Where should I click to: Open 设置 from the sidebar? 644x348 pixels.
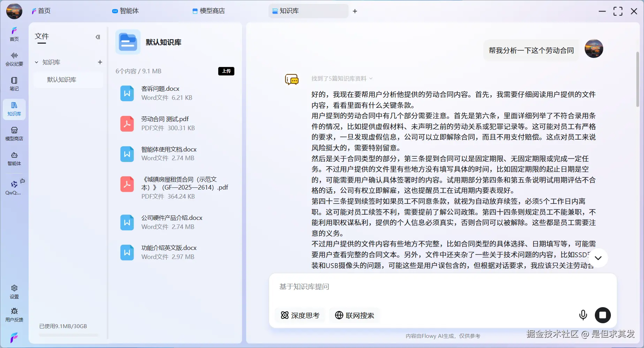coord(14,290)
